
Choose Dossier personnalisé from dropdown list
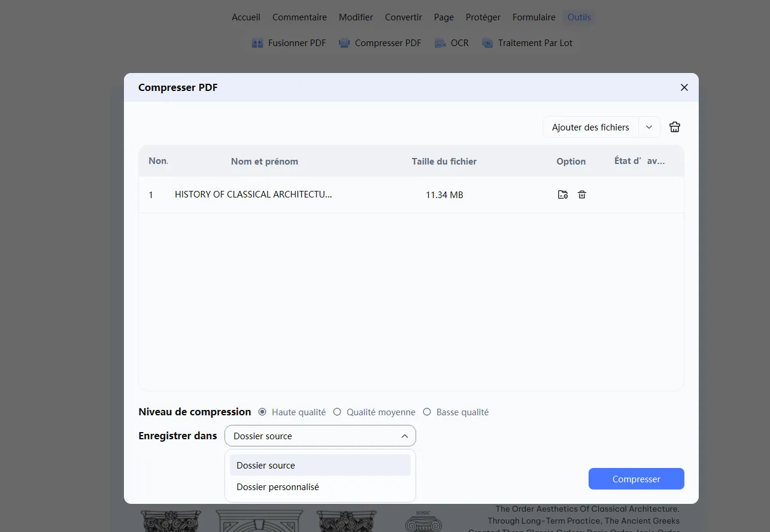[320, 487]
